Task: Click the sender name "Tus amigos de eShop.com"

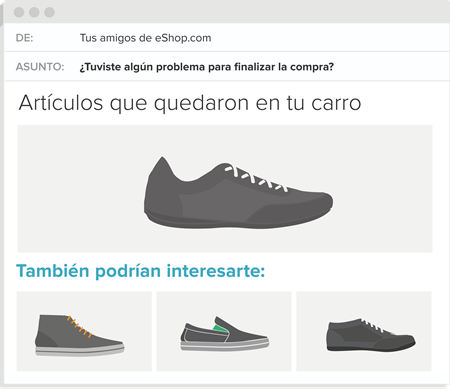Action: [145, 38]
